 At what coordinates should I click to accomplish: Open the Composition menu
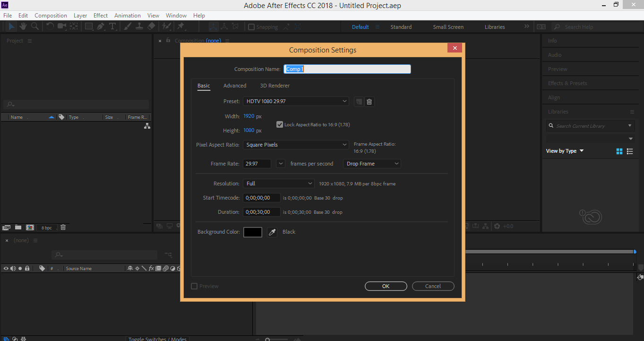coord(51,15)
